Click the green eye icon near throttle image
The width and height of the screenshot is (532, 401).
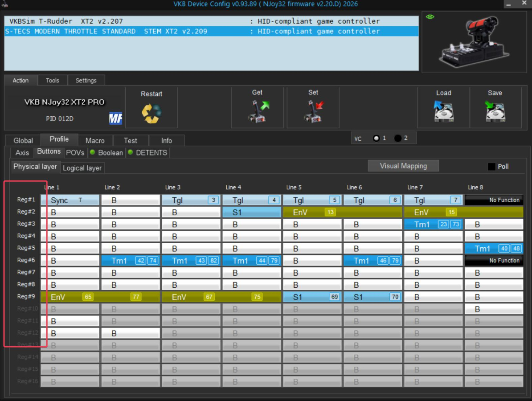point(430,16)
